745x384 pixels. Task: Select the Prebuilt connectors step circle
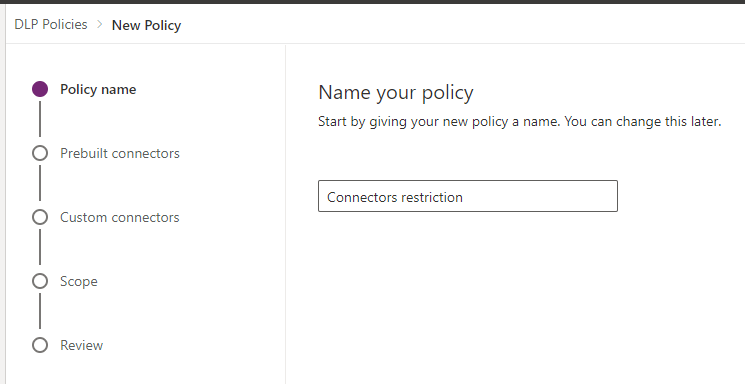point(40,153)
